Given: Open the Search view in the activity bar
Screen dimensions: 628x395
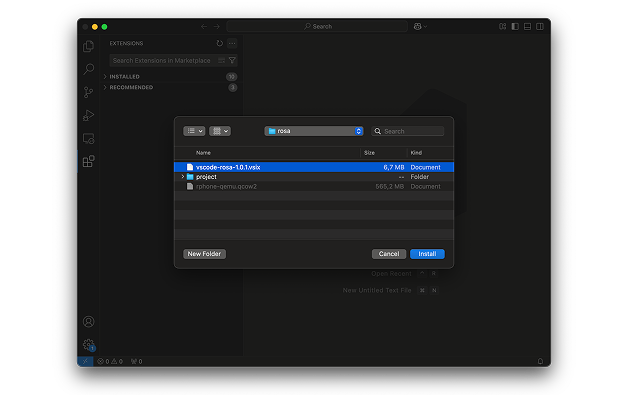Looking at the screenshot, I should tap(89, 69).
